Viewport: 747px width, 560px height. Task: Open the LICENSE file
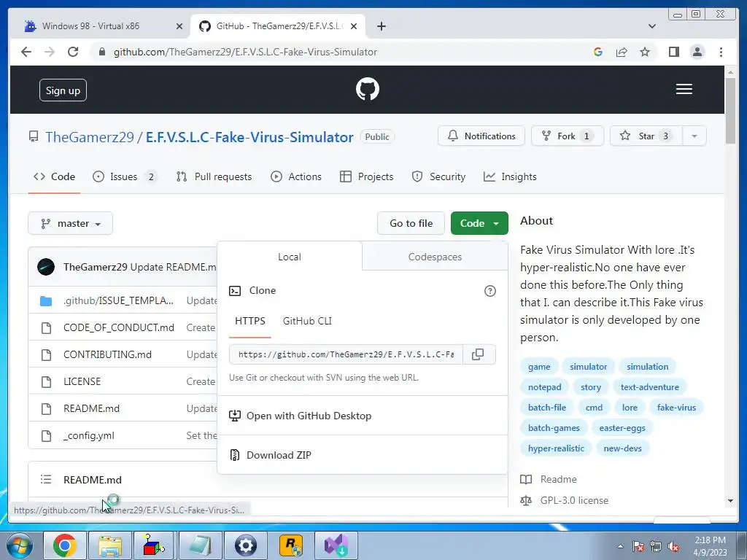point(82,381)
